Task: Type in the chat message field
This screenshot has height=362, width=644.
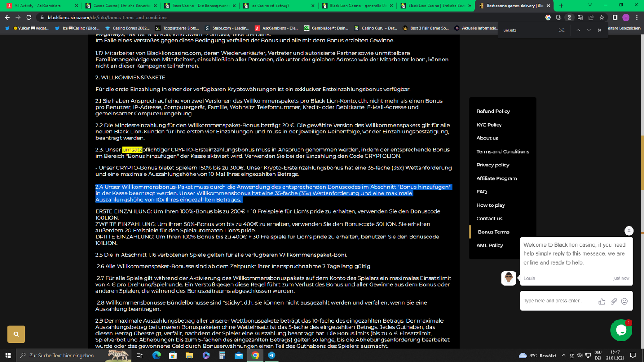Action: coord(557,301)
